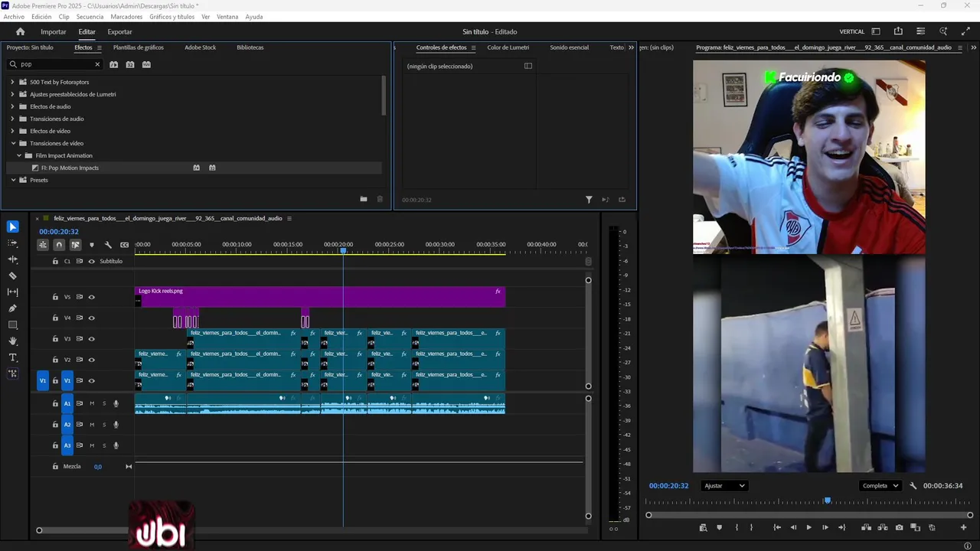This screenshot has width=980, height=551.
Task: Add a marker in the timeline toolbar
Action: click(92, 245)
